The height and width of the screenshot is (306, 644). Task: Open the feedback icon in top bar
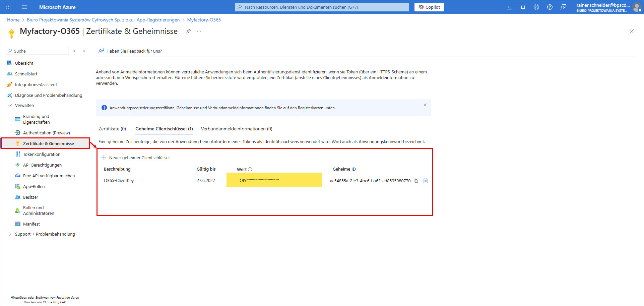563,7
